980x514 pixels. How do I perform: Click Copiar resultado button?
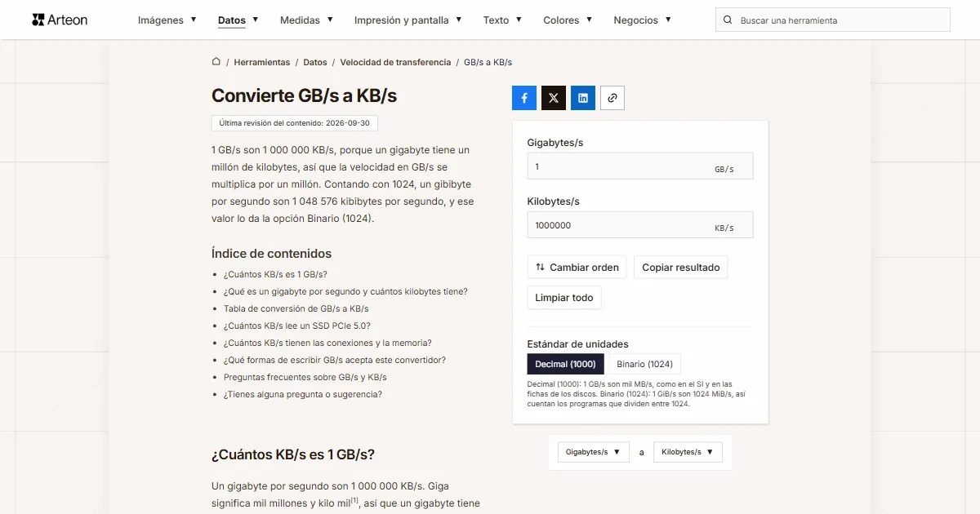pos(681,267)
